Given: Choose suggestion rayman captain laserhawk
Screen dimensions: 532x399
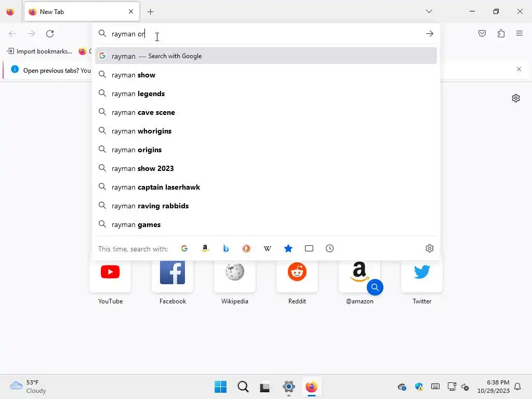Looking at the screenshot, I should [x=266, y=187].
